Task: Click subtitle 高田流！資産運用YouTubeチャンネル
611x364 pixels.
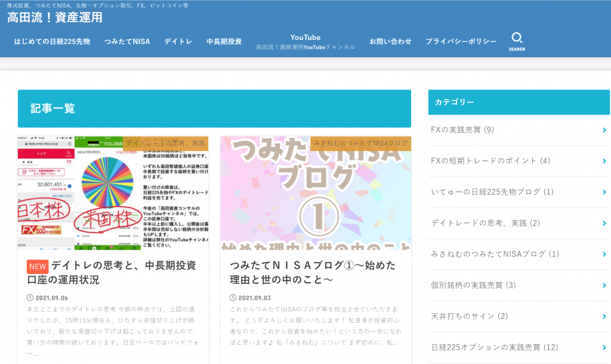Action: pos(305,47)
